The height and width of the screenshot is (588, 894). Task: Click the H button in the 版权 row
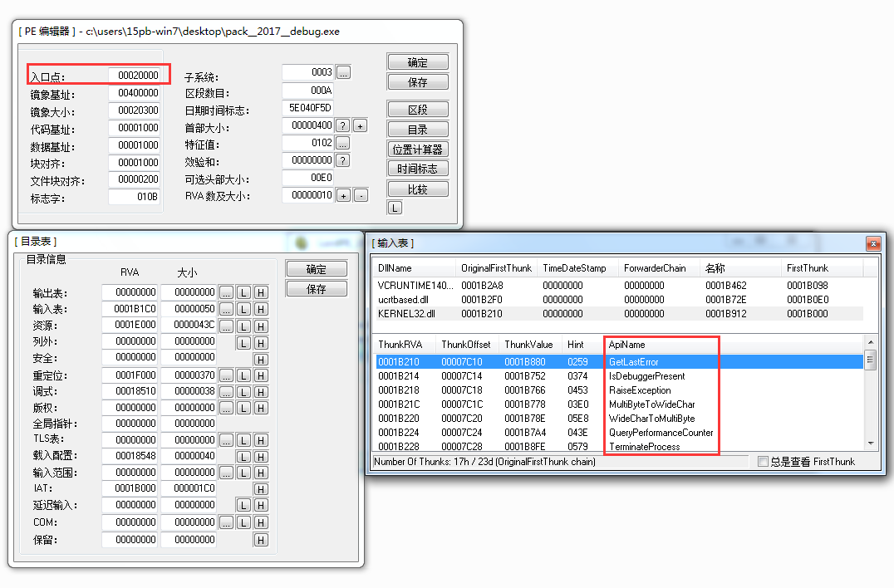pos(261,408)
